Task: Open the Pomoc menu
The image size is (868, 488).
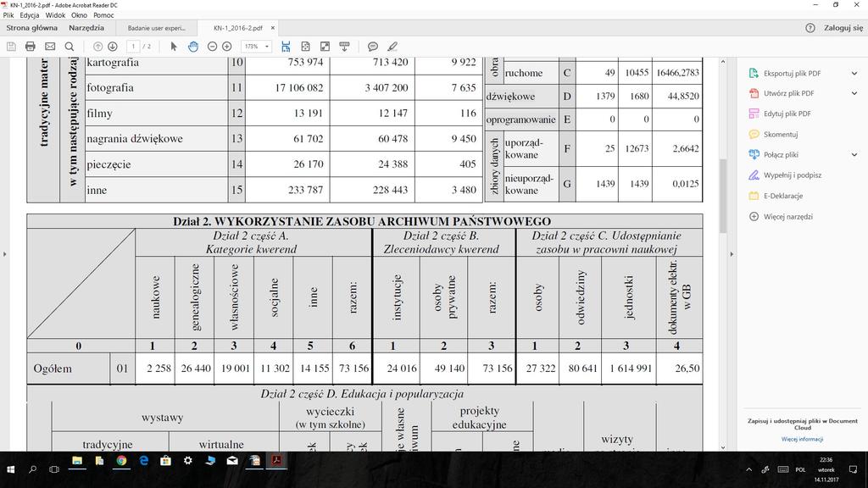Action: (103, 15)
